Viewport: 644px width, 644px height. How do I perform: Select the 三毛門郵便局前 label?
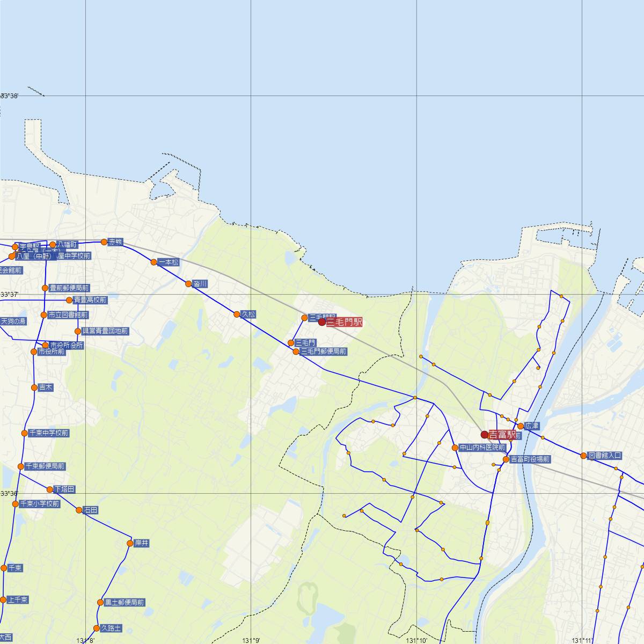click(323, 352)
